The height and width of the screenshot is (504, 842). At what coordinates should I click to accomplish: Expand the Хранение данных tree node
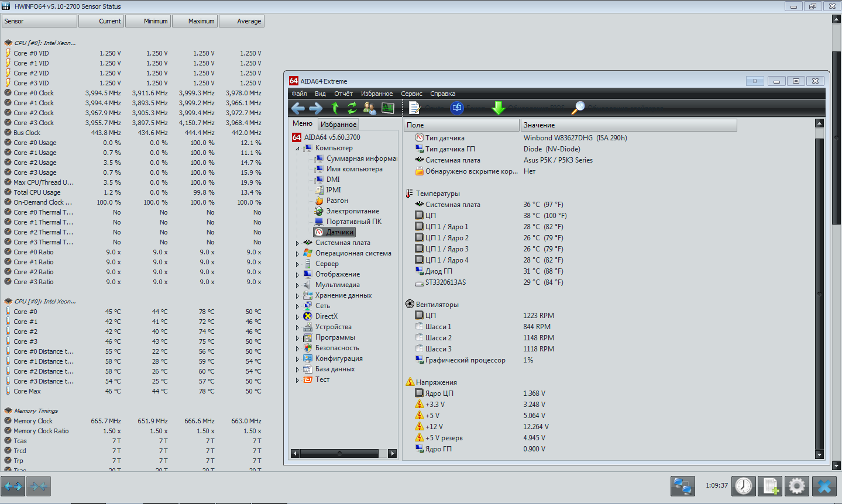coord(297,296)
